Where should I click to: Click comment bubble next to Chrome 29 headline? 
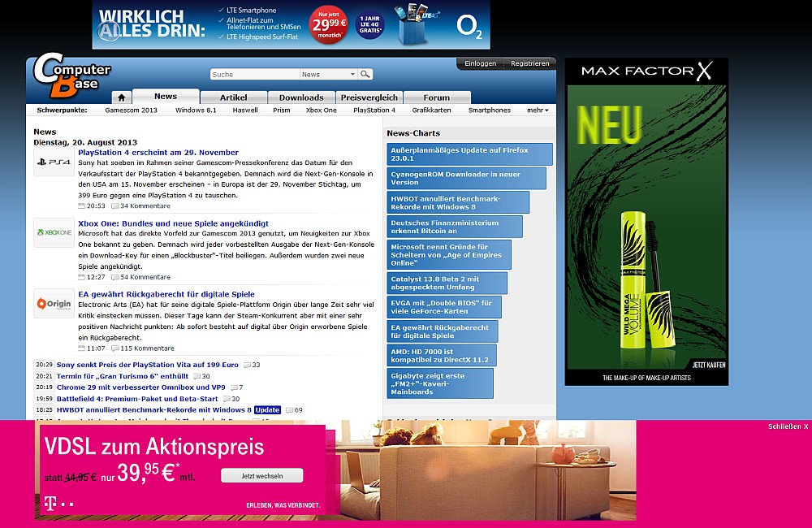pyautogui.click(x=234, y=387)
